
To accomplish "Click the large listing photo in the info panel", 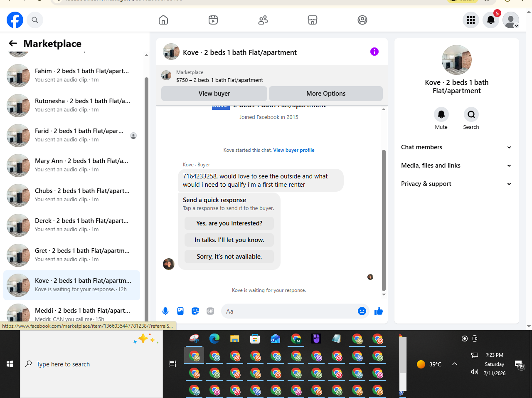I will click(457, 60).
